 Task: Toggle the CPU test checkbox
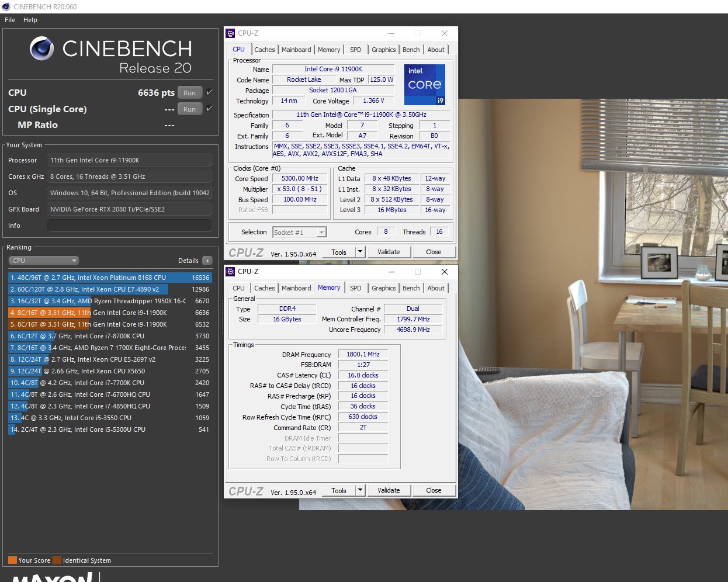[x=209, y=92]
